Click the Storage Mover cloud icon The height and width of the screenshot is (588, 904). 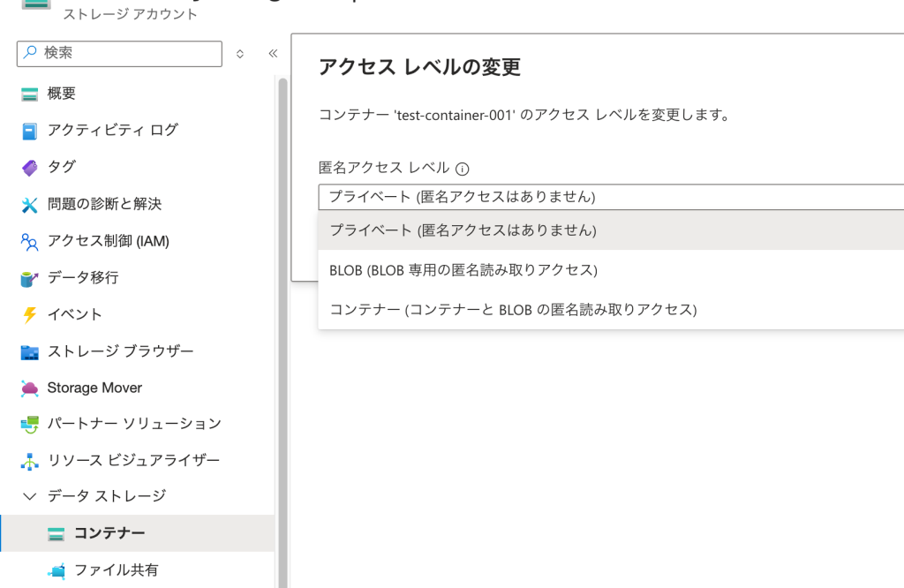coord(30,388)
